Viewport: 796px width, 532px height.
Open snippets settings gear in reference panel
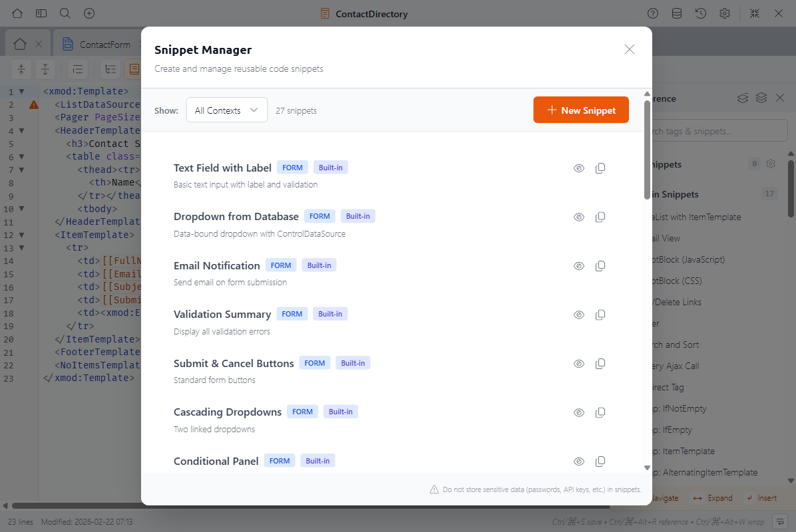tap(771, 164)
